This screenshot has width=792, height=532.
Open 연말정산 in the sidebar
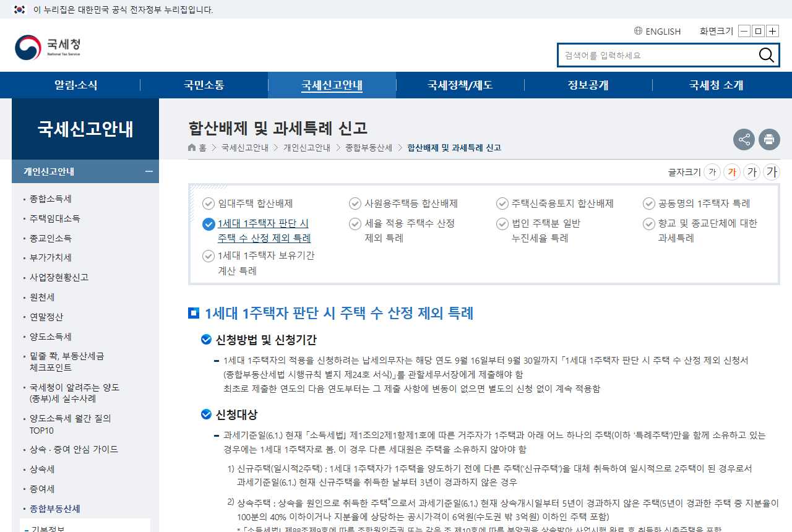point(46,317)
